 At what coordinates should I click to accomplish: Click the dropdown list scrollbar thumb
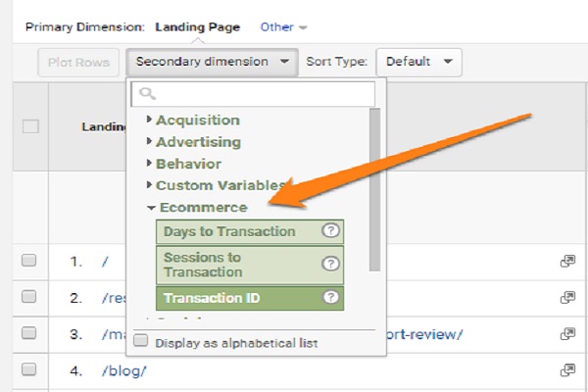pos(374,189)
